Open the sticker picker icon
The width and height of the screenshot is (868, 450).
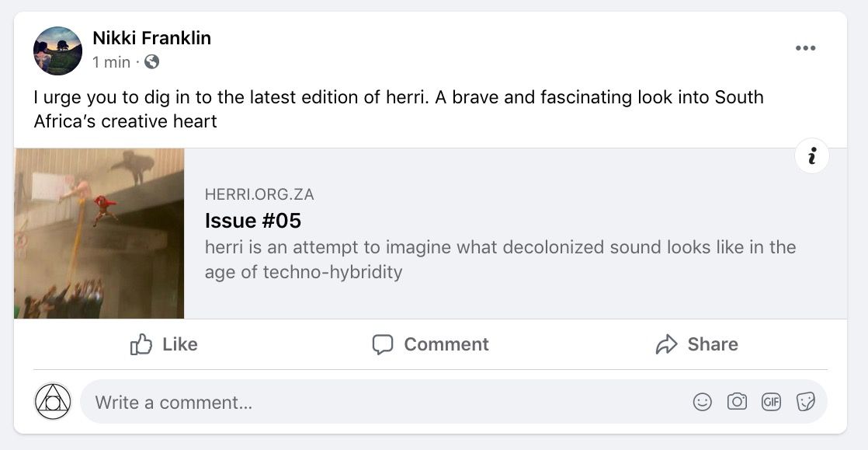(805, 402)
